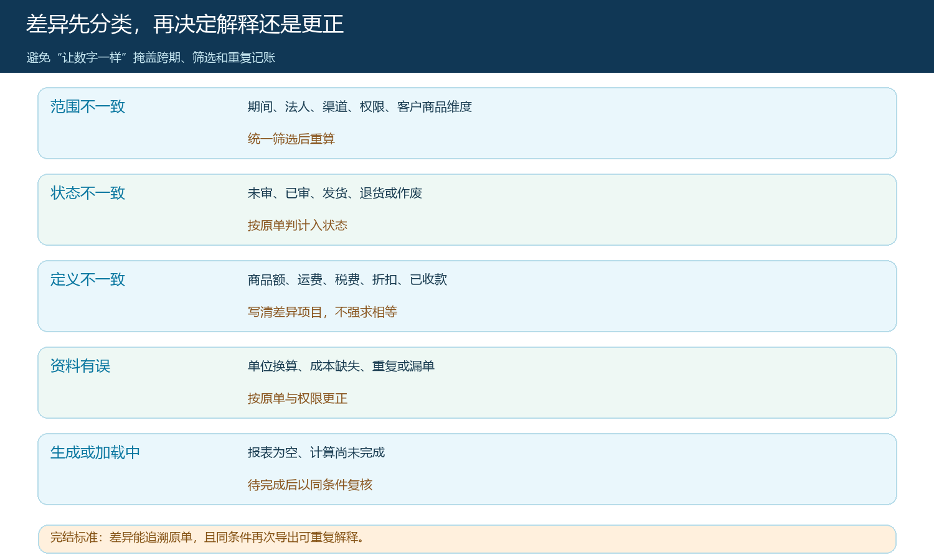
Task: Click the 单位换算、成本缺失 description line
Action: pyautogui.click(x=341, y=366)
